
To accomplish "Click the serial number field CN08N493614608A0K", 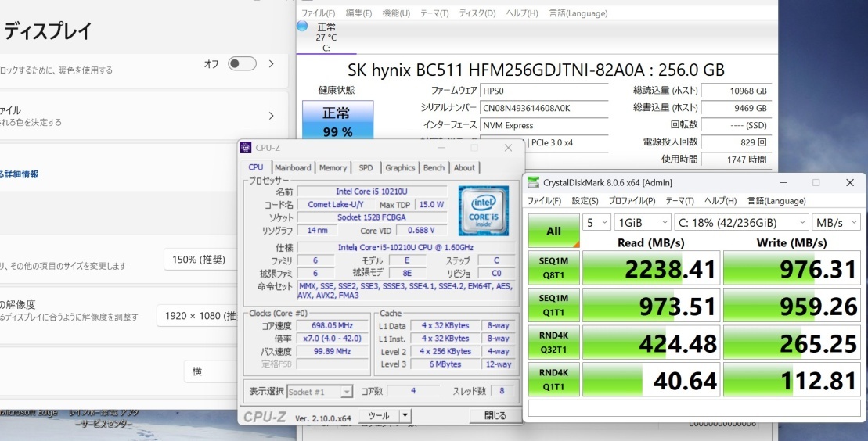I will tap(544, 108).
